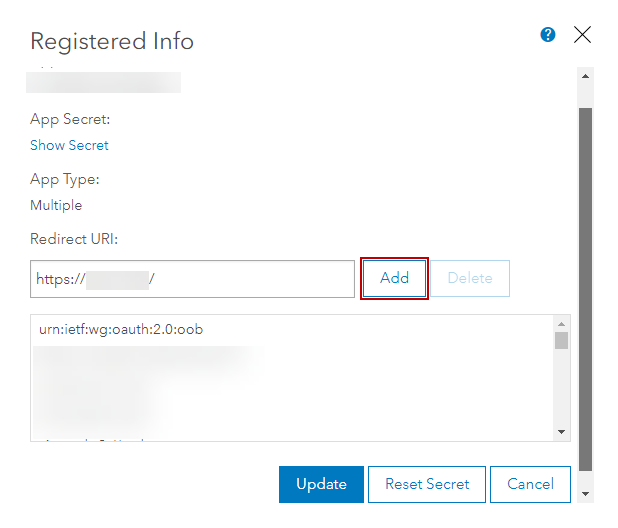Click the URI list scrollbar track below thumb
This screenshot has height=528, width=618.
(x=562, y=390)
